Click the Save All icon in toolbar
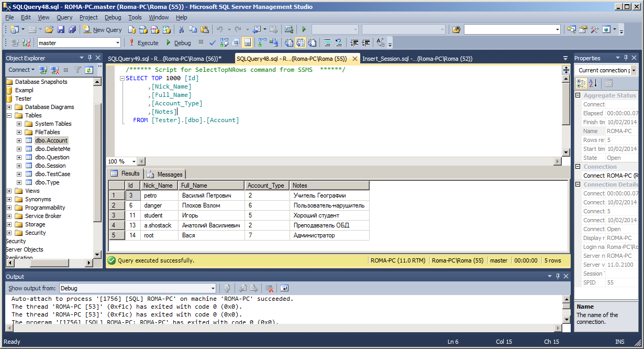This screenshot has width=644, height=349. coord(71,30)
